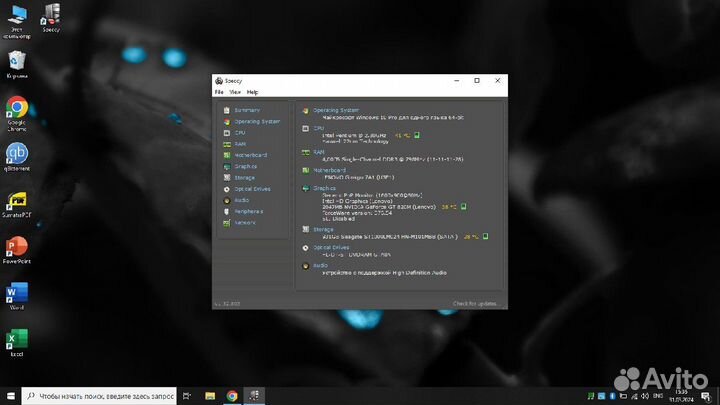The height and width of the screenshot is (405, 720).
Task: Open the SumatraPDF desktop shortcut
Action: (17, 205)
